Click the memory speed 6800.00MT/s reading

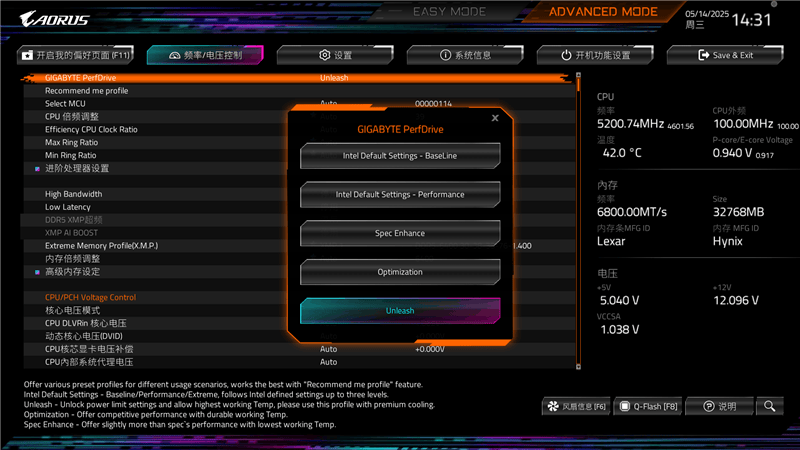tap(632, 212)
